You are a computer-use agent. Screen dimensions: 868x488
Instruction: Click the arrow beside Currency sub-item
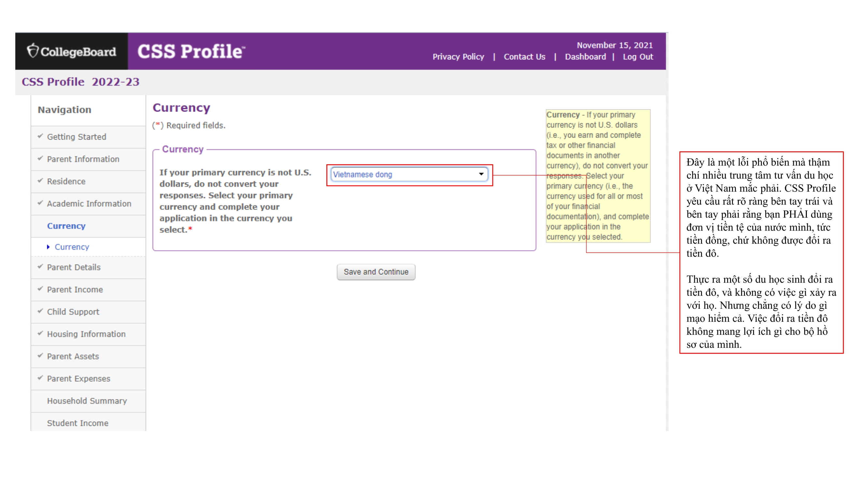click(48, 247)
